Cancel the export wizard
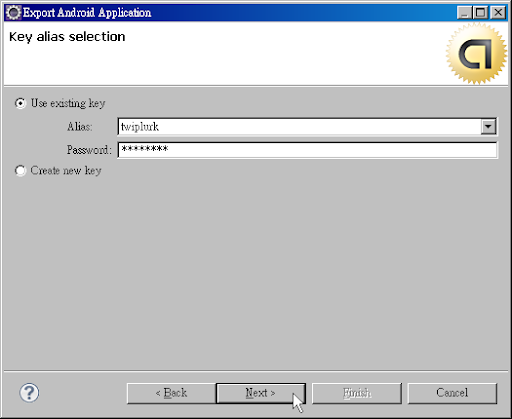The width and height of the screenshot is (512, 419). click(x=452, y=393)
